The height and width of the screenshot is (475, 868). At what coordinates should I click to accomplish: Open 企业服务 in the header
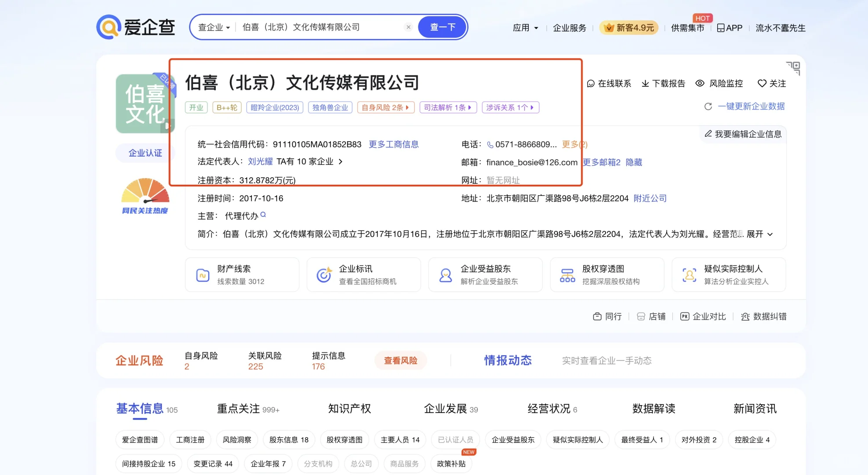point(570,28)
